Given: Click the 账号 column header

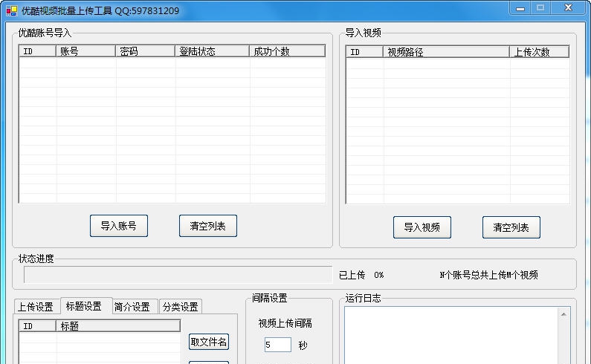Looking at the screenshot, I should coord(85,51).
